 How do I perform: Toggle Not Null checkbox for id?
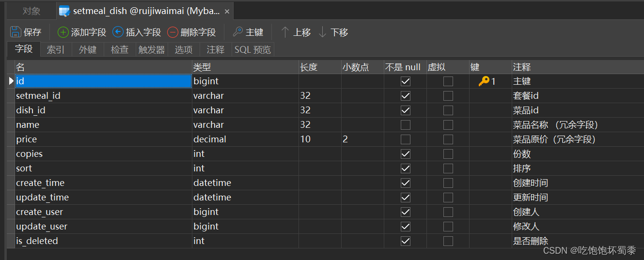406,81
